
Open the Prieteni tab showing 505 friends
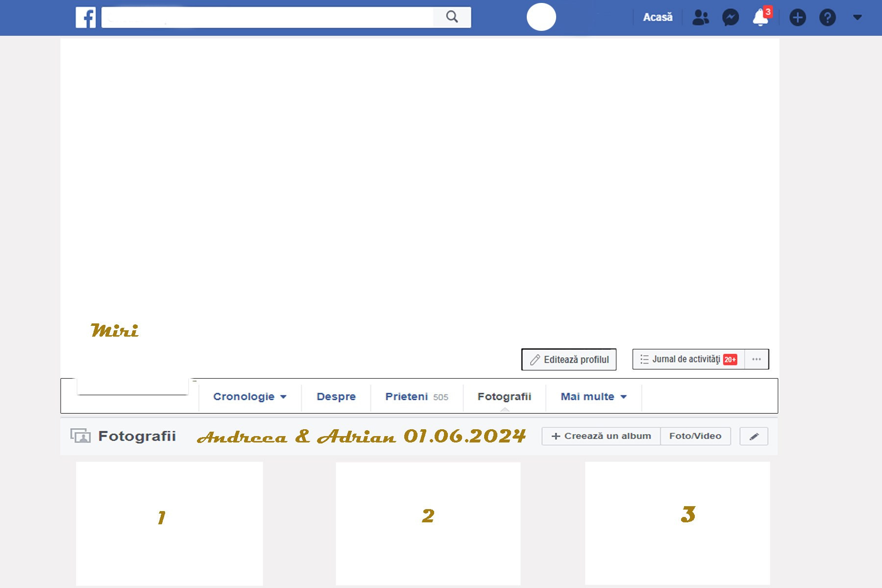click(x=417, y=396)
